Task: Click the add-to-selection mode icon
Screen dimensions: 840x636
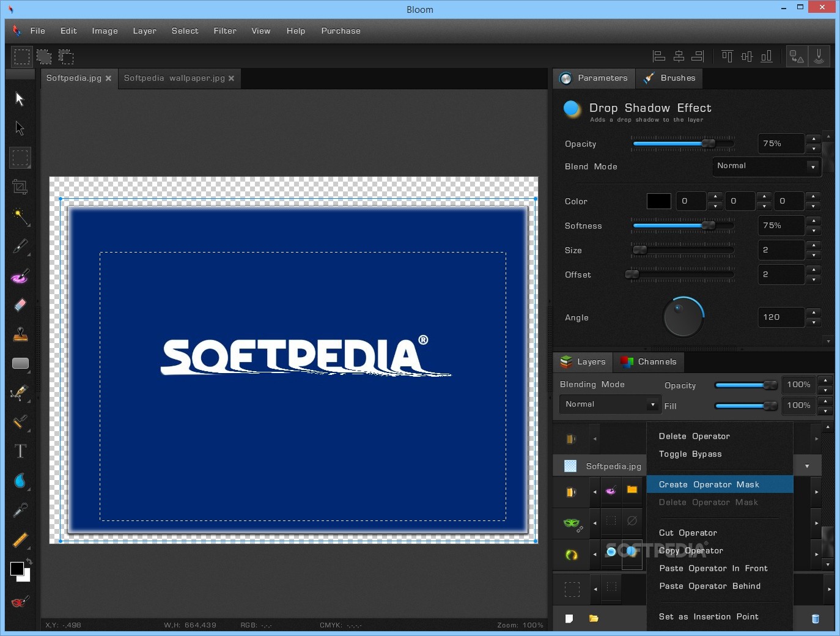Action: (44, 57)
